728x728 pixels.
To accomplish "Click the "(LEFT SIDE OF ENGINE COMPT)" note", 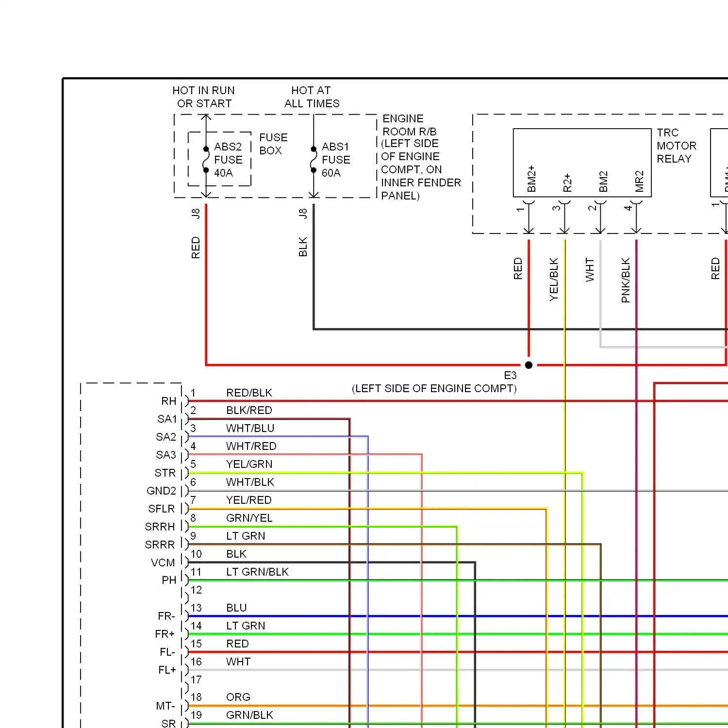I will click(x=434, y=389).
